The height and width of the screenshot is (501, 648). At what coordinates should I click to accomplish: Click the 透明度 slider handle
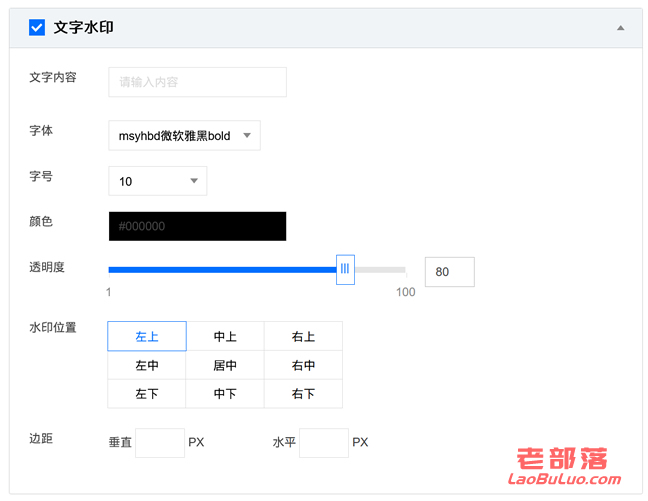[x=345, y=270]
